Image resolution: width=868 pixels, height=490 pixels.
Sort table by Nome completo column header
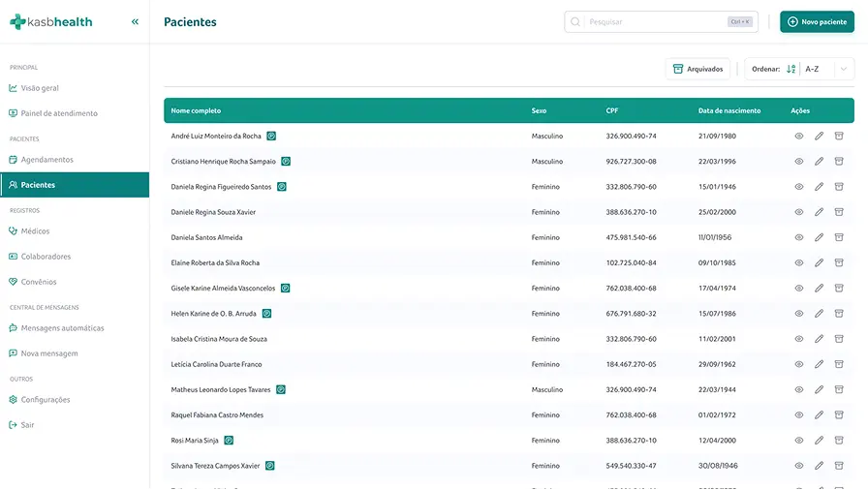coord(199,110)
